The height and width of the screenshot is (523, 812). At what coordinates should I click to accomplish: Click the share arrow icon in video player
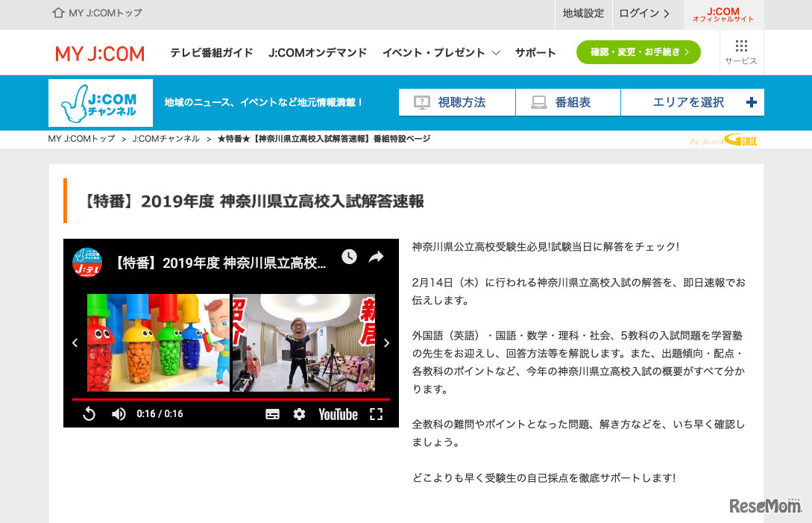(376, 257)
